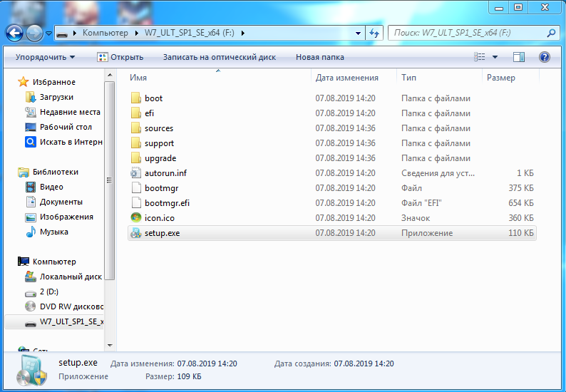Viewport: 566px width, 392px height.
Task: Click 'Записать на оптический диск'
Action: tap(219, 57)
